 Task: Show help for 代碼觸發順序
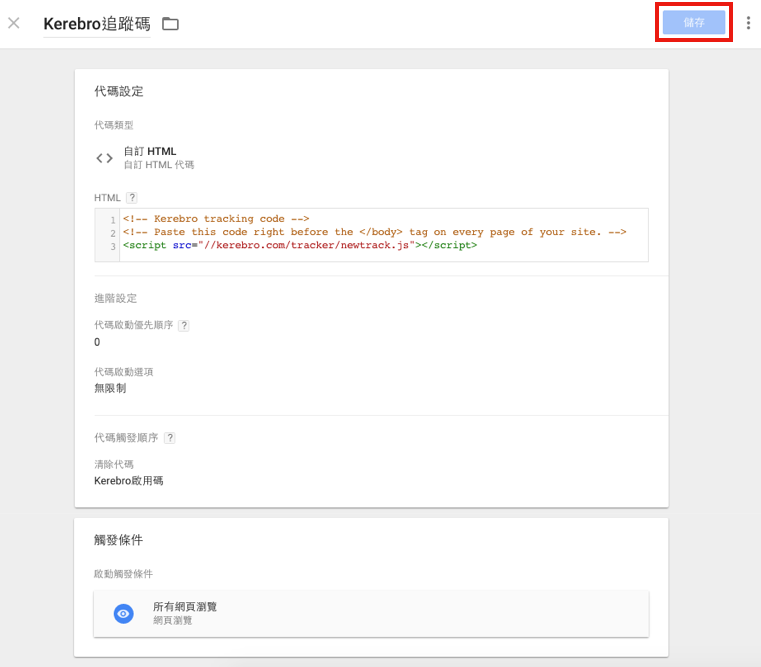170,438
